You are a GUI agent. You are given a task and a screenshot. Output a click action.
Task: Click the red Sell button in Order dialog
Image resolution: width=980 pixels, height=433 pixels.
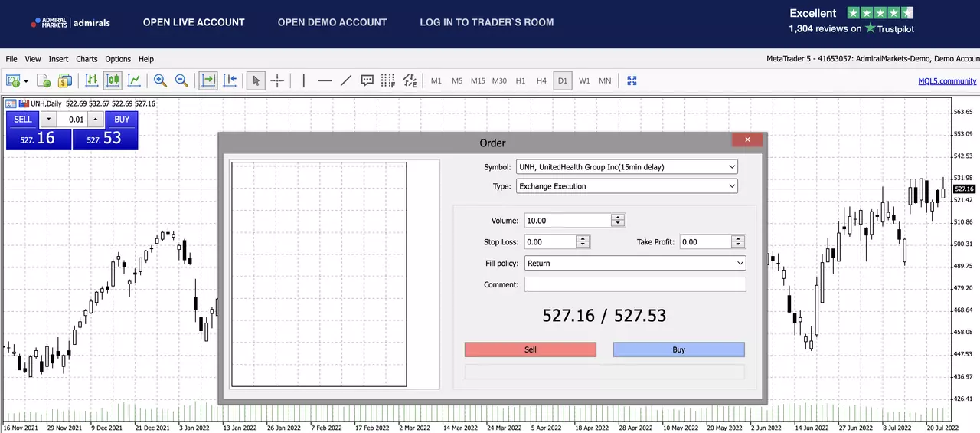tap(531, 349)
